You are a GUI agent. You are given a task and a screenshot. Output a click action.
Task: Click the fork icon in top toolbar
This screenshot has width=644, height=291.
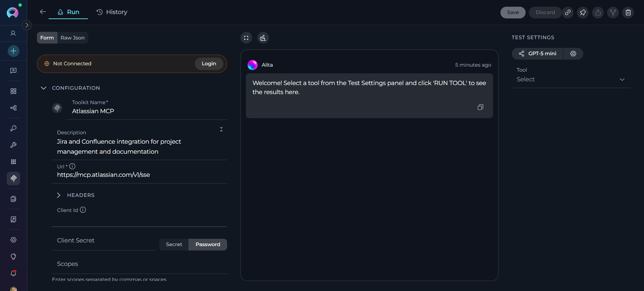click(x=613, y=12)
